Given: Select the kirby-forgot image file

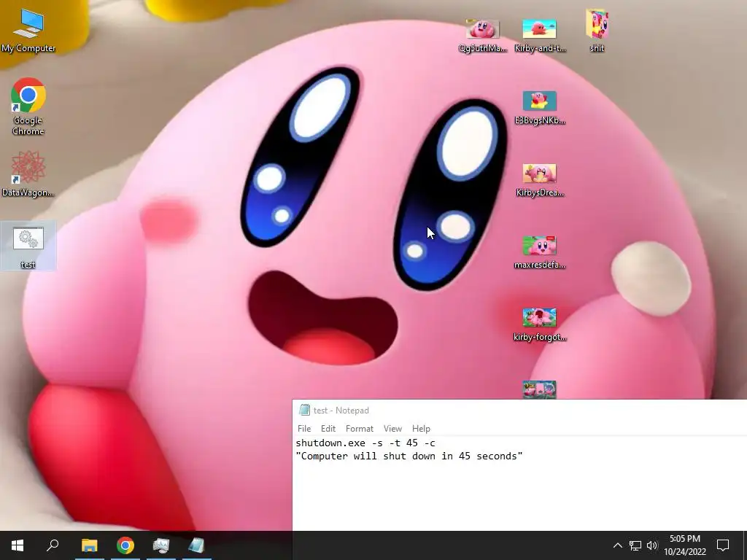Looking at the screenshot, I should (x=540, y=324).
